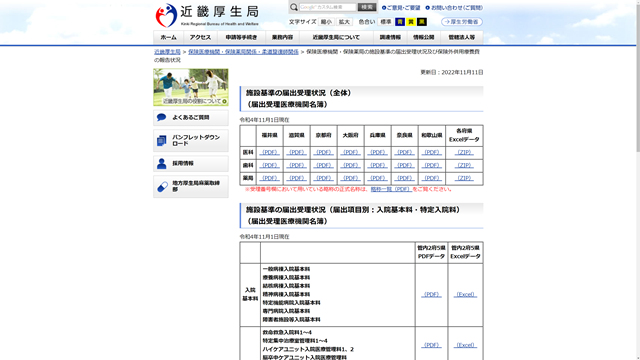Open the 近畿厚生局について menu item
Viewport: 640px width, 360px height.
point(336,37)
